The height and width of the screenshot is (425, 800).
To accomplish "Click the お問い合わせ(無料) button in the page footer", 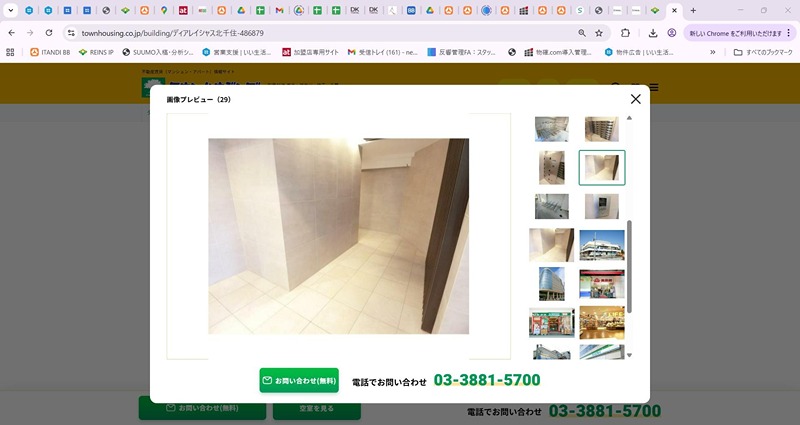I will point(203,408).
